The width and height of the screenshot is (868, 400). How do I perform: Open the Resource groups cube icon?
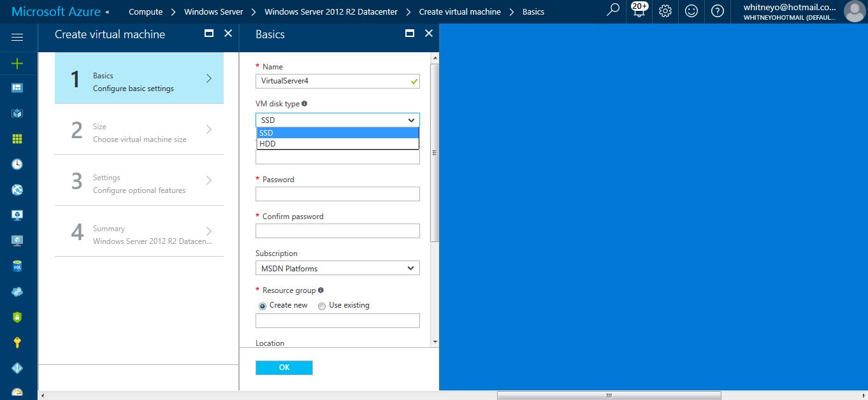(17, 113)
